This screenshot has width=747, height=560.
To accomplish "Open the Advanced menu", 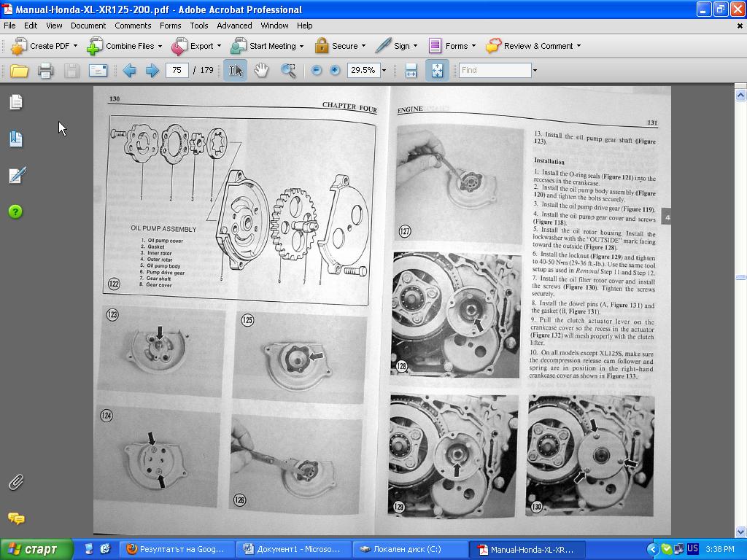I will pyautogui.click(x=234, y=26).
